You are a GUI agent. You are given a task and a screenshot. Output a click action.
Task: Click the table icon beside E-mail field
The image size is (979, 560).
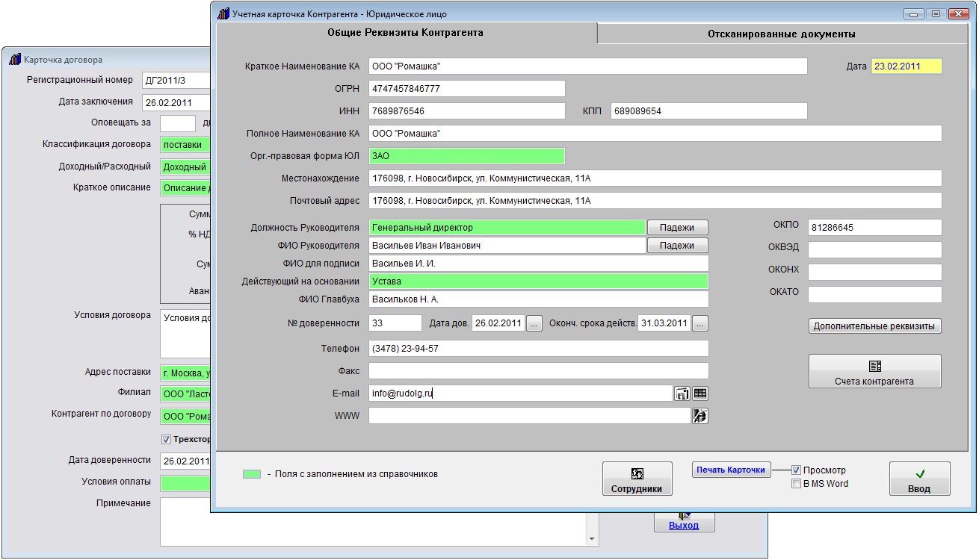[x=699, y=393]
